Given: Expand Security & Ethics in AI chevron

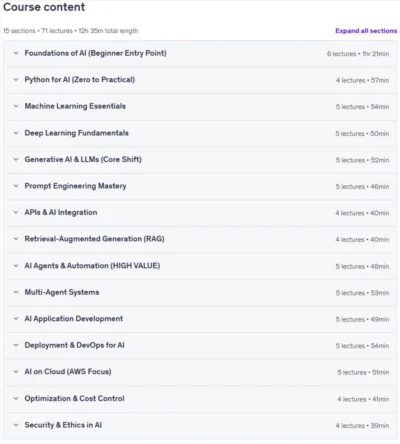Looking at the screenshot, I should click(16, 425).
